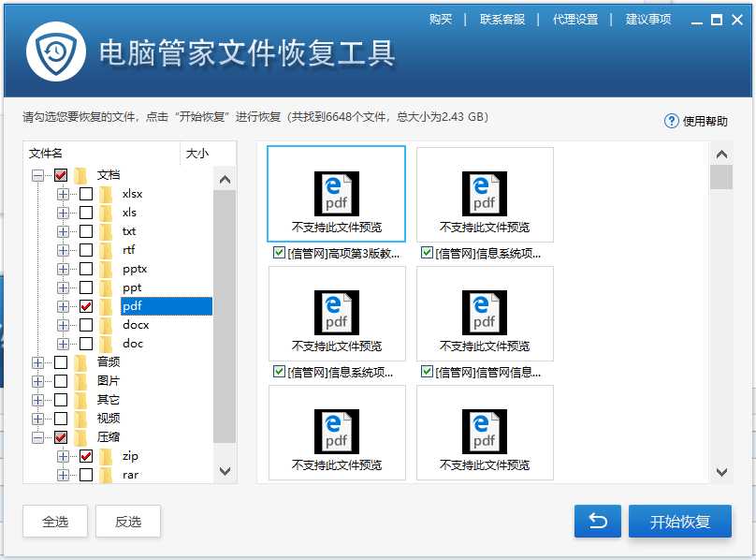Select the 信管网信息 pdf thumbnail
Viewport: 756px width, 560px height.
pyautogui.click(x=485, y=314)
